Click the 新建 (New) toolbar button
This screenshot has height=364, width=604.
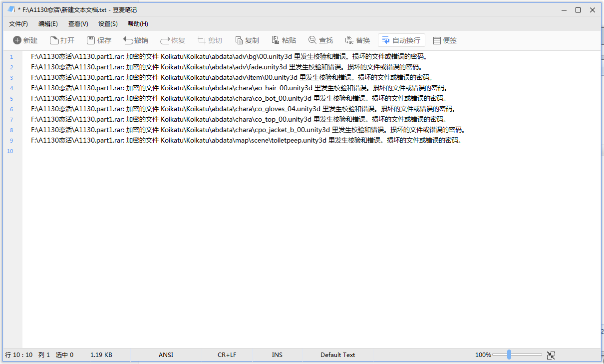pyautogui.click(x=25, y=40)
